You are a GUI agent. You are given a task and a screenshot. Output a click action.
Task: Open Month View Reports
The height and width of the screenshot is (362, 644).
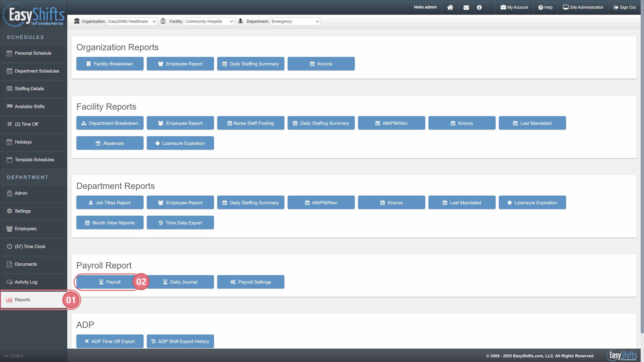click(x=110, y=222)
